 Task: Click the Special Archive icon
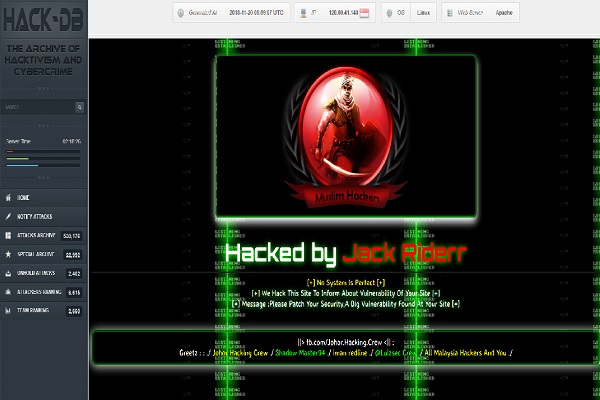click(x=8, y=254)
